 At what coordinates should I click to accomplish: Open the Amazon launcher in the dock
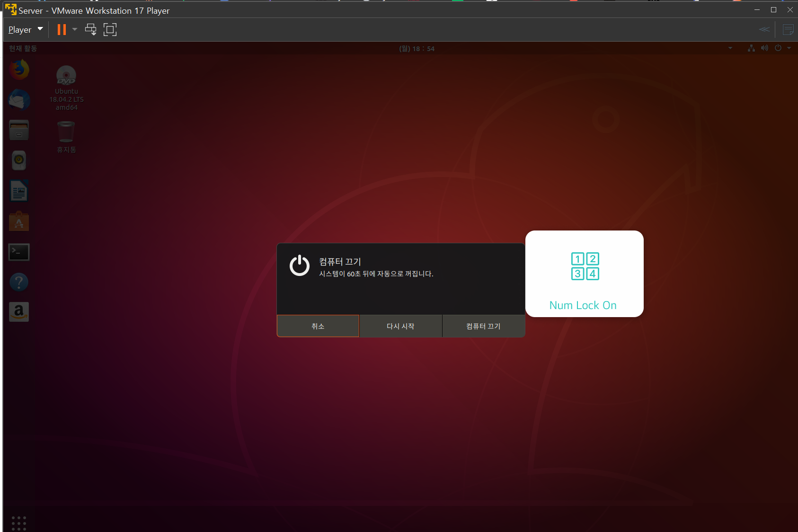click(x=19, y=312)
